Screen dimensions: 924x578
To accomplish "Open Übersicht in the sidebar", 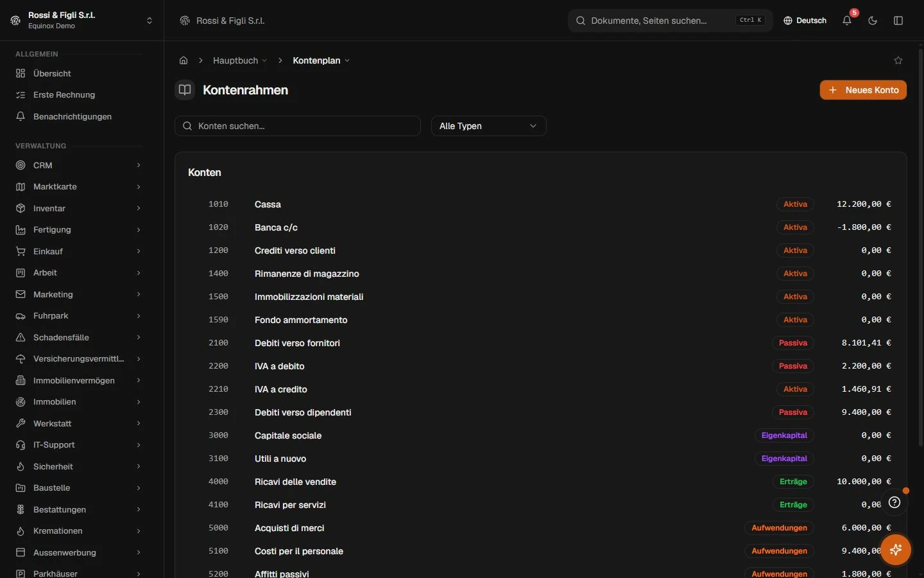I will coord(78,73).
